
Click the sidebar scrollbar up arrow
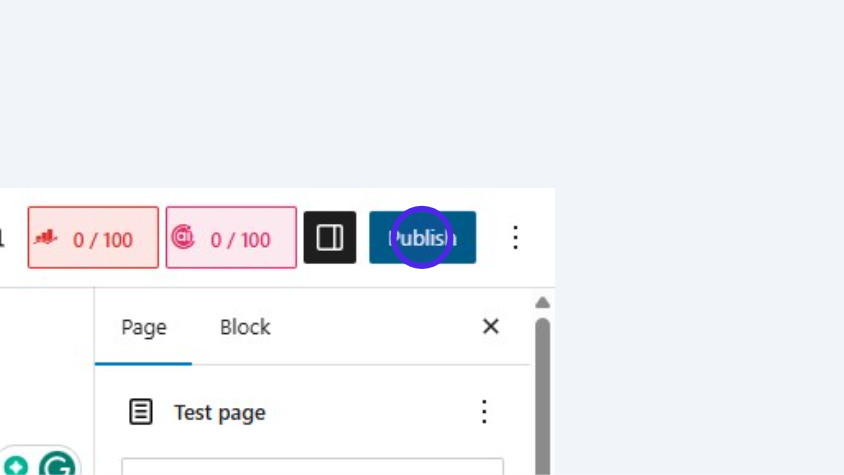(542, 303)
